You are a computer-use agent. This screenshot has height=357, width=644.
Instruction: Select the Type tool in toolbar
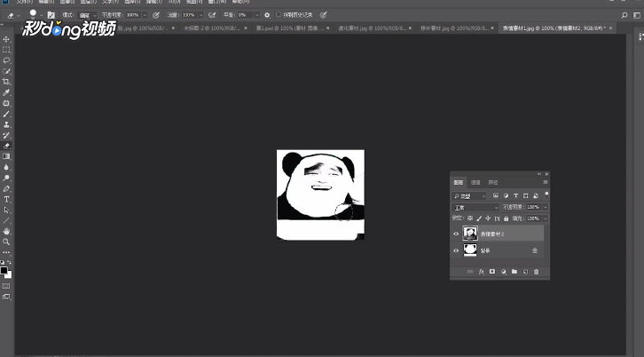pyautogui.click(x=6, y=200)
